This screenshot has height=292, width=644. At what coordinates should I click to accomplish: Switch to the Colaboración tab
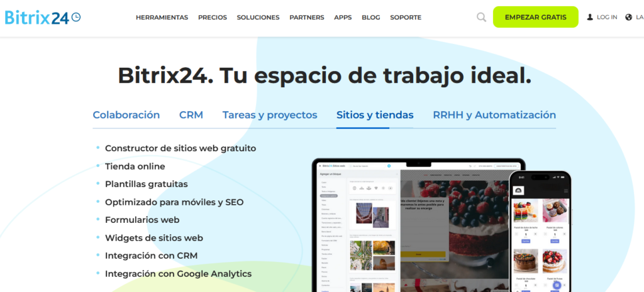[x=126, y=115]
